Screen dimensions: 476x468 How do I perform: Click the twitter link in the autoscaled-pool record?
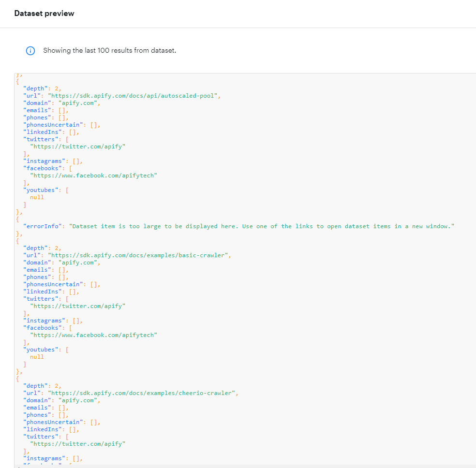78,146
